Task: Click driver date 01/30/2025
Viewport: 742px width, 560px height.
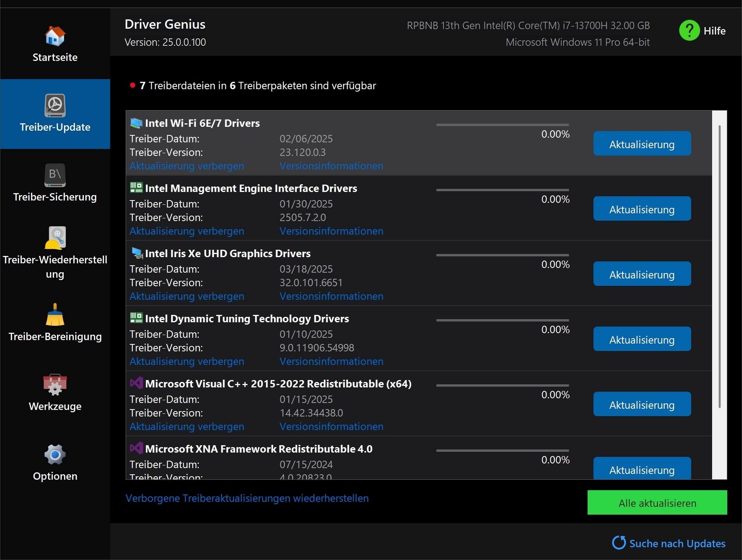Action: pos(306,204)
